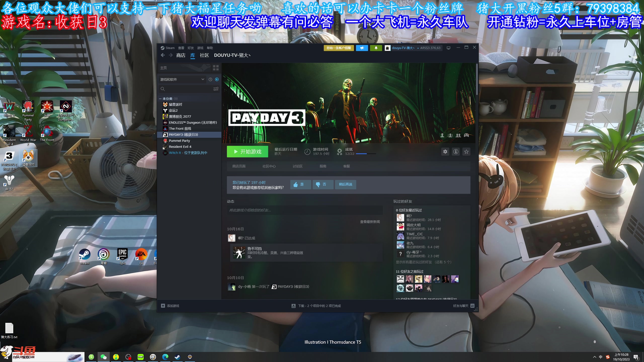
Task: Open 社区中心 community hub
Action: pyautogui.click(x=269, y=166)
